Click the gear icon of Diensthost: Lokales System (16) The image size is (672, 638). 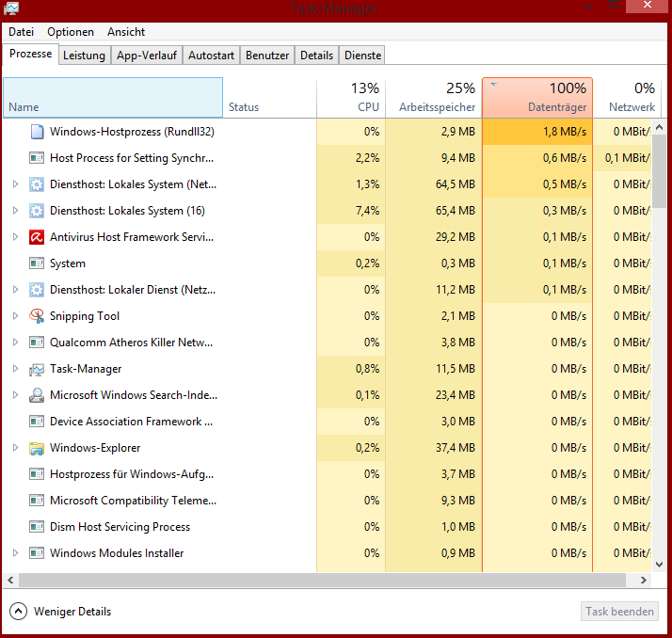pyautogui.click(x=37, y=211)
